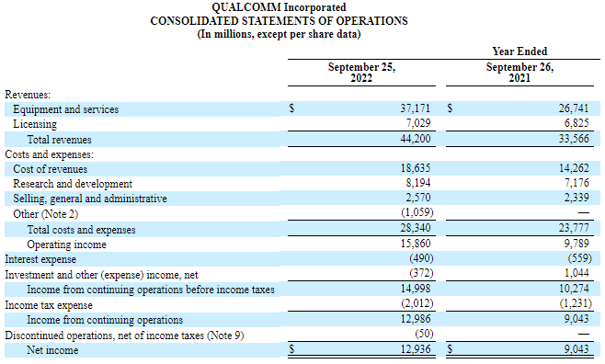Select Discontinued operations (Note 9) label

(124, 336)
